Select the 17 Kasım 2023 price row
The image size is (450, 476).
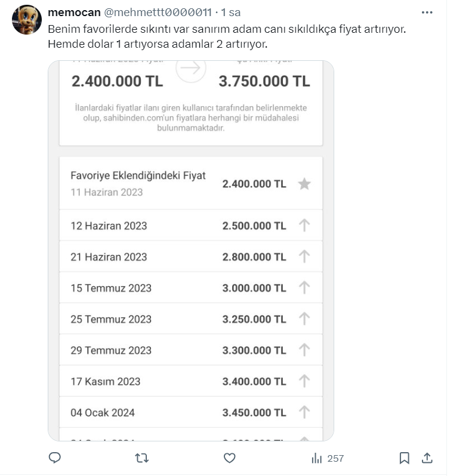point(179,381)
